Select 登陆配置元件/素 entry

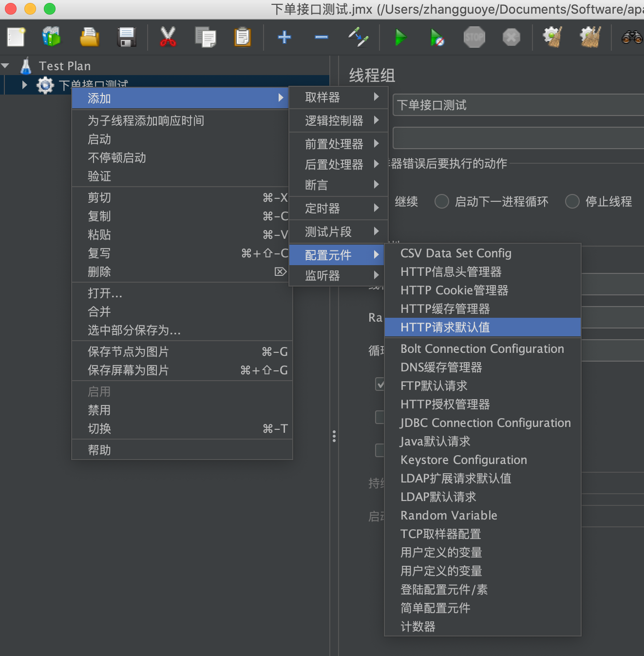pyautogui.click(x=483, y=589)
